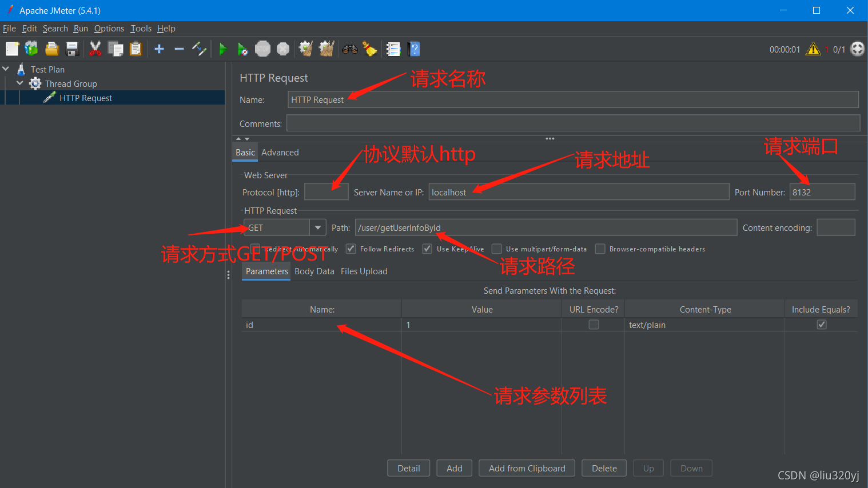The height and width of the screenshot is (488, 868).
Task: Click the Thread Group gear icon
Action: [x=35, y=83]
